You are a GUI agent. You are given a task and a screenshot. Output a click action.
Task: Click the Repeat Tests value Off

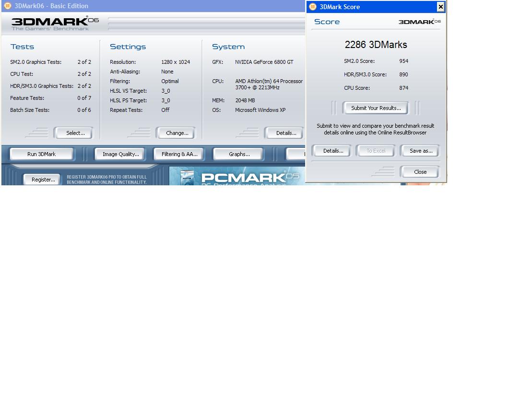[x=165, y=110]
